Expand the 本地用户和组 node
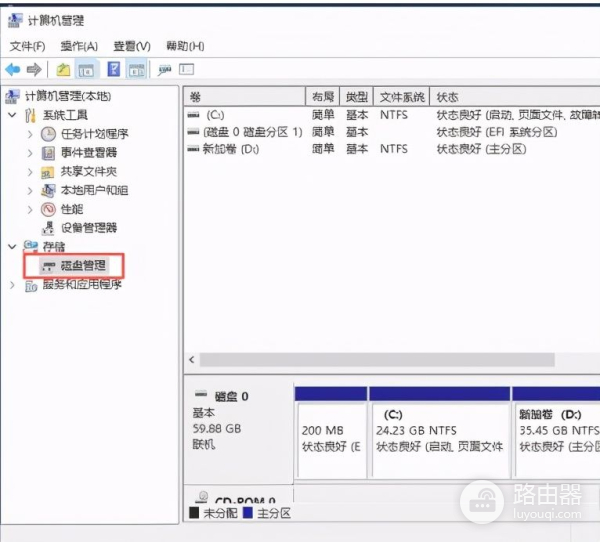The width and height of the screenshot is (600, 542). 30,190
